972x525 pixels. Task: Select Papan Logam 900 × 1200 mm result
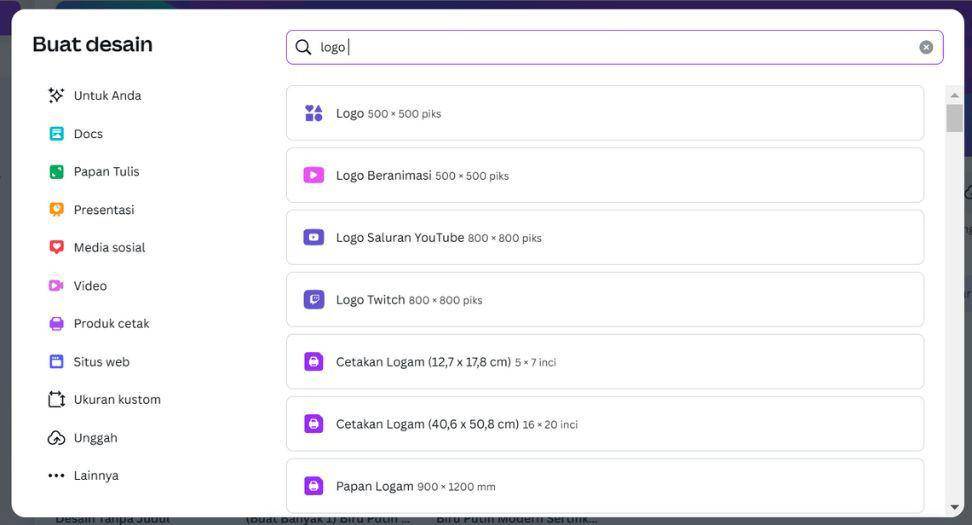(x=605, y=486)
